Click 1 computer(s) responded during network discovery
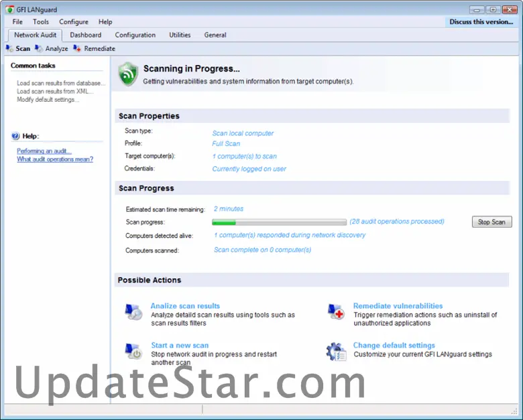The height and width of the screenshot is (420, 523). coord(290,235)
